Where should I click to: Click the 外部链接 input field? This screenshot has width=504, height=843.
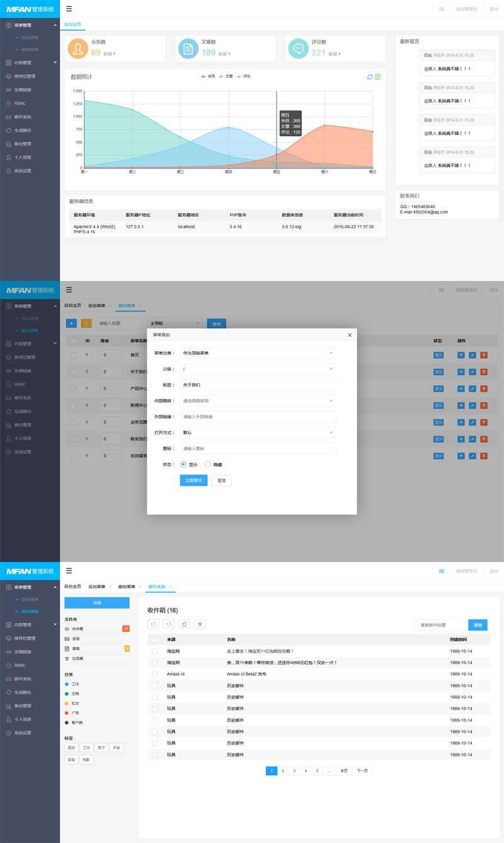(x=258, y=417)
